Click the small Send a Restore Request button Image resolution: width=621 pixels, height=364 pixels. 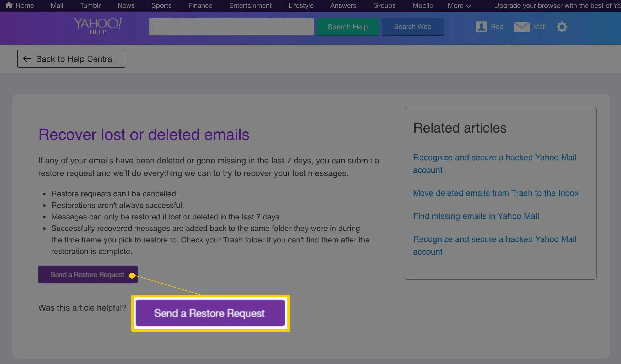coord(88,274)
